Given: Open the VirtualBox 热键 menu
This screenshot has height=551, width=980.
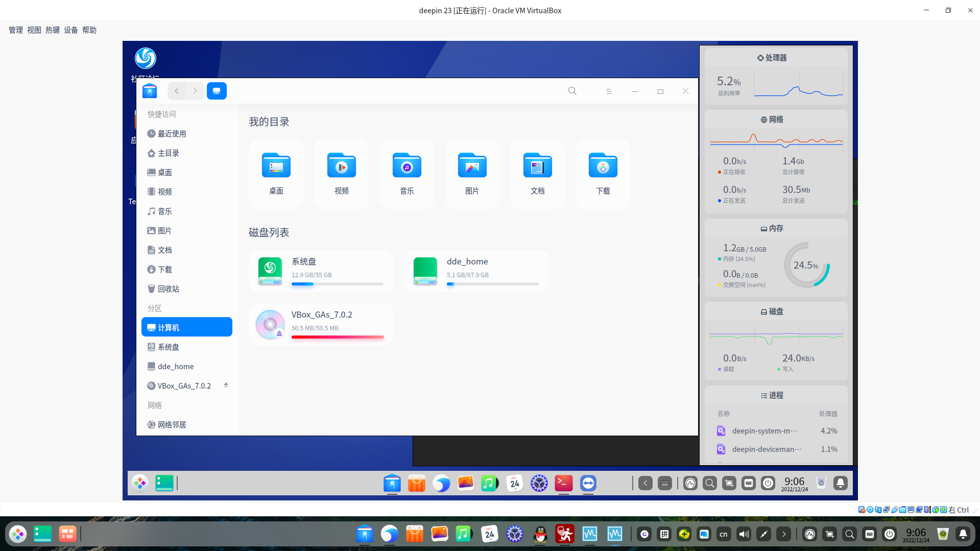Looking at the screenshot, I should point(53,30).
